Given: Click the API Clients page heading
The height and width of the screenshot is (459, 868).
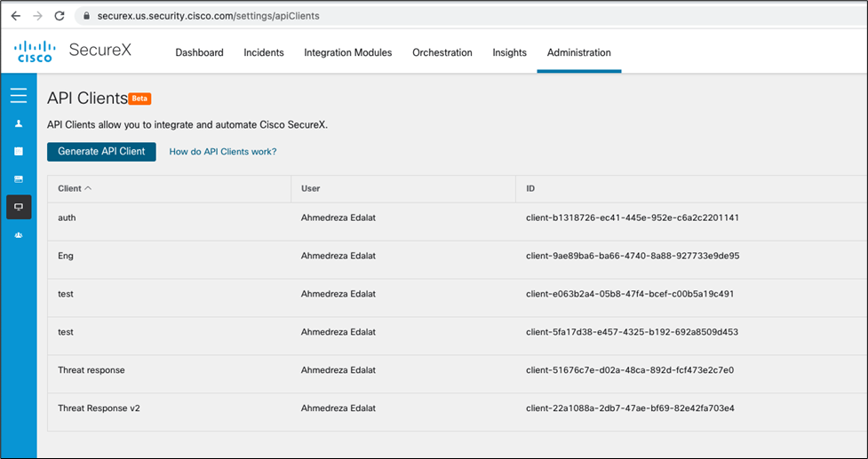Looking at the screenshot, I should coord(87,99).
